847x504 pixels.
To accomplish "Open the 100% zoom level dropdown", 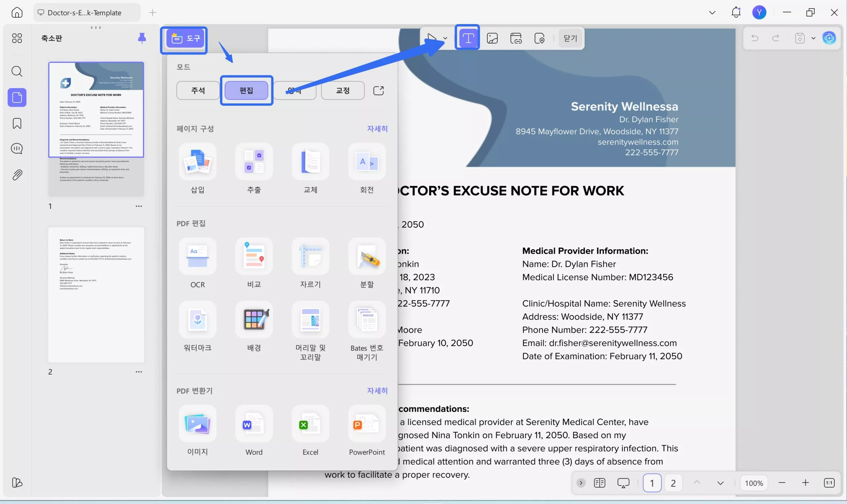I will tap(753, 483).
